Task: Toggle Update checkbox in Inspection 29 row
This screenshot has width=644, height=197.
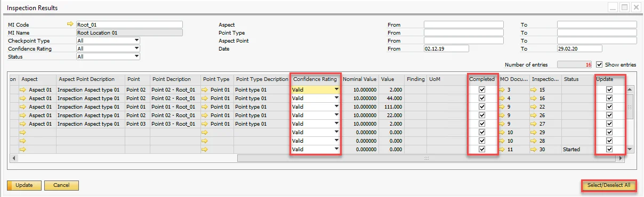Action: pyautogui.click(x=609, y=133)
